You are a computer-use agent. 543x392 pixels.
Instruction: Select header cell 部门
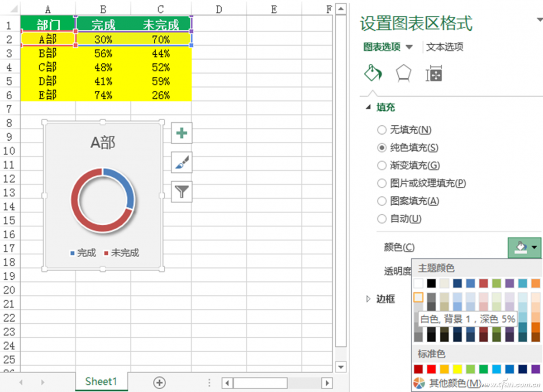point(48,24)
